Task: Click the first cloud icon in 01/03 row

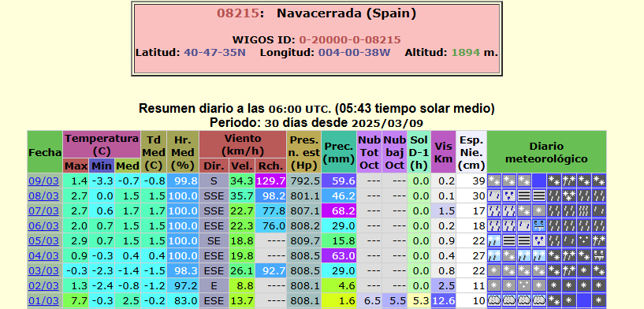Action: [493, 300]
